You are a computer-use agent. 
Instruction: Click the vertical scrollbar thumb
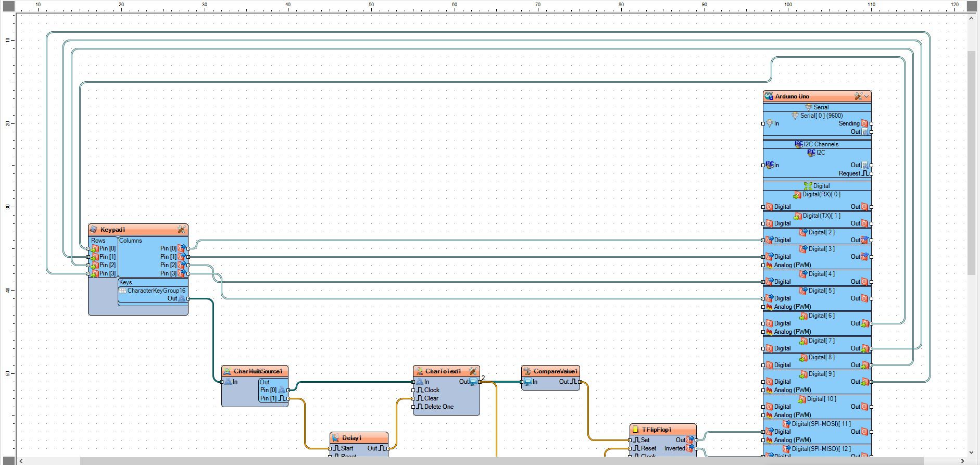(x=972, y=163)
